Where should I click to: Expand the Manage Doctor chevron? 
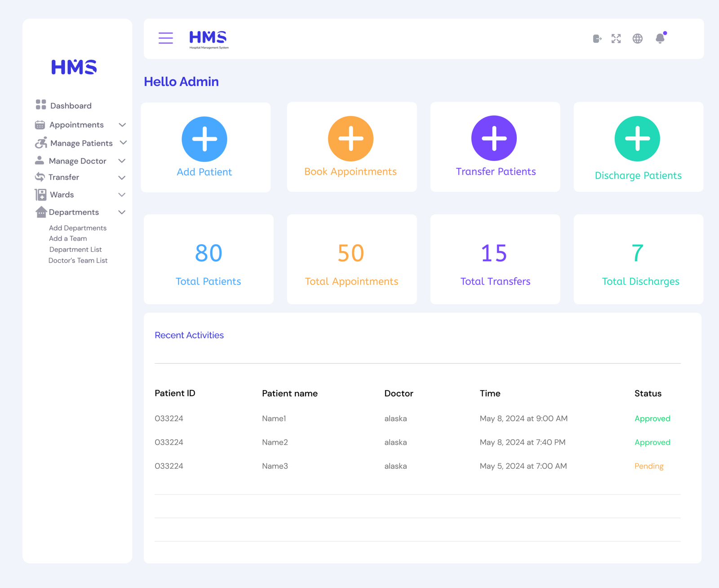click(122, 161)
